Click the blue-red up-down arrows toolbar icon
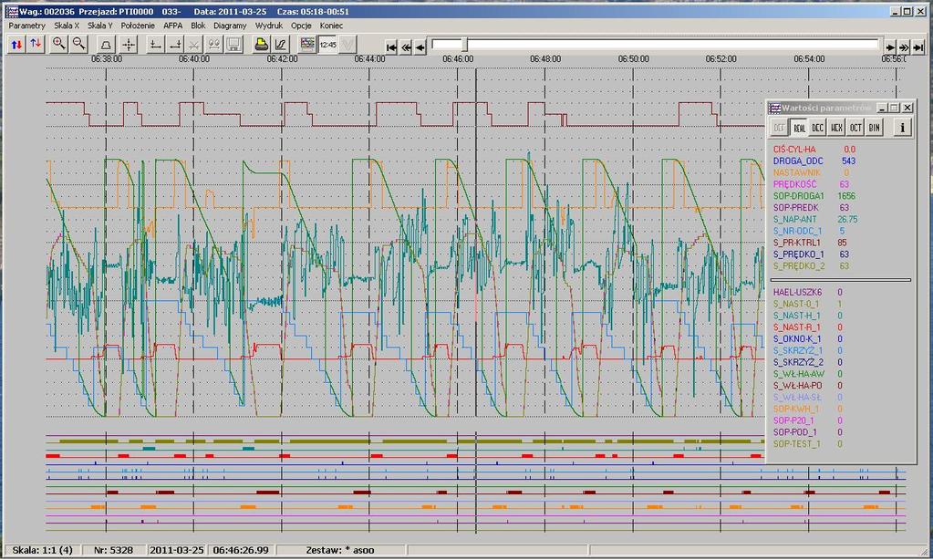 click(x=16, y=44)
